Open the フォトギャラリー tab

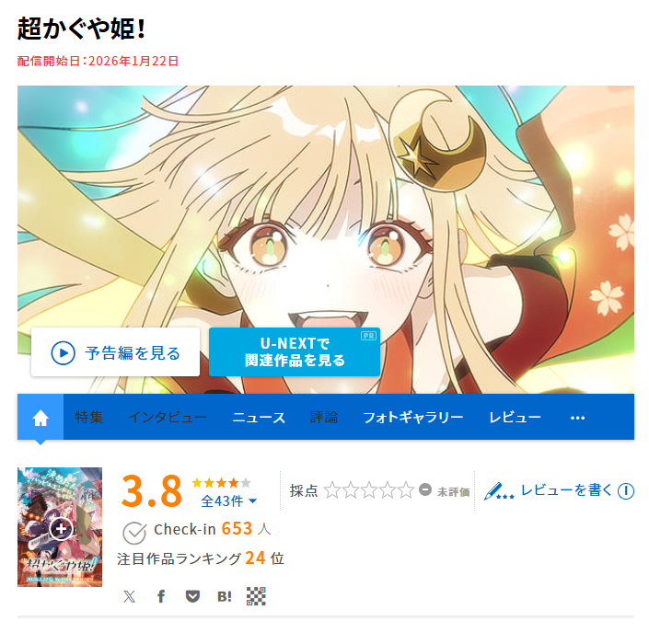pyautogui.click(x=413, y=417)
